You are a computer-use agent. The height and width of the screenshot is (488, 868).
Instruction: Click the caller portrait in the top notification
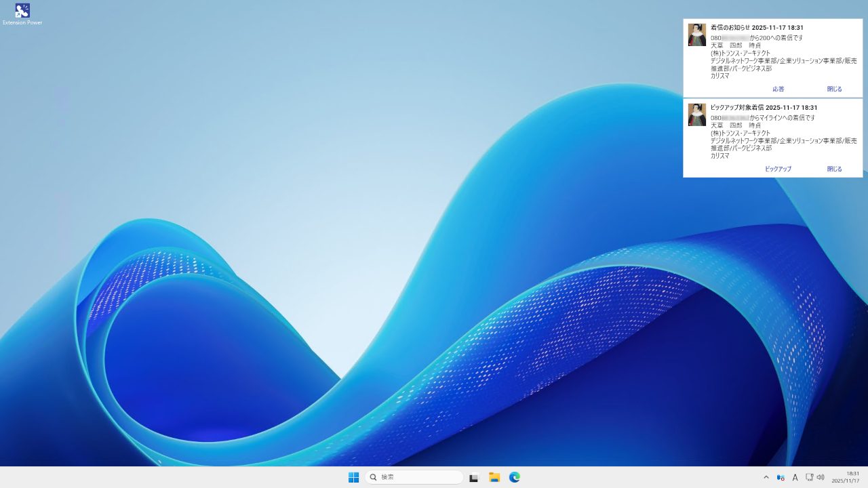(696, 35)
